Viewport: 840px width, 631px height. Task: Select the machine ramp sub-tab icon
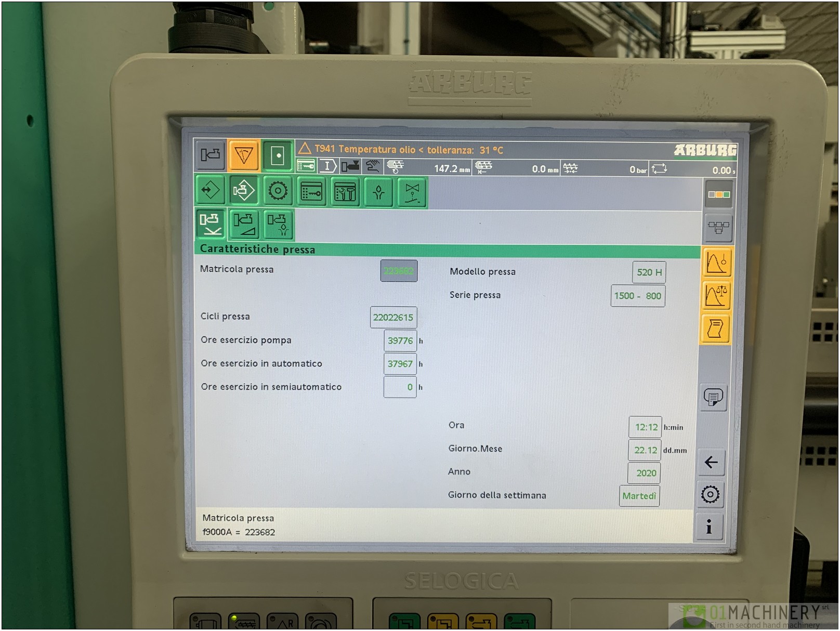244,224
